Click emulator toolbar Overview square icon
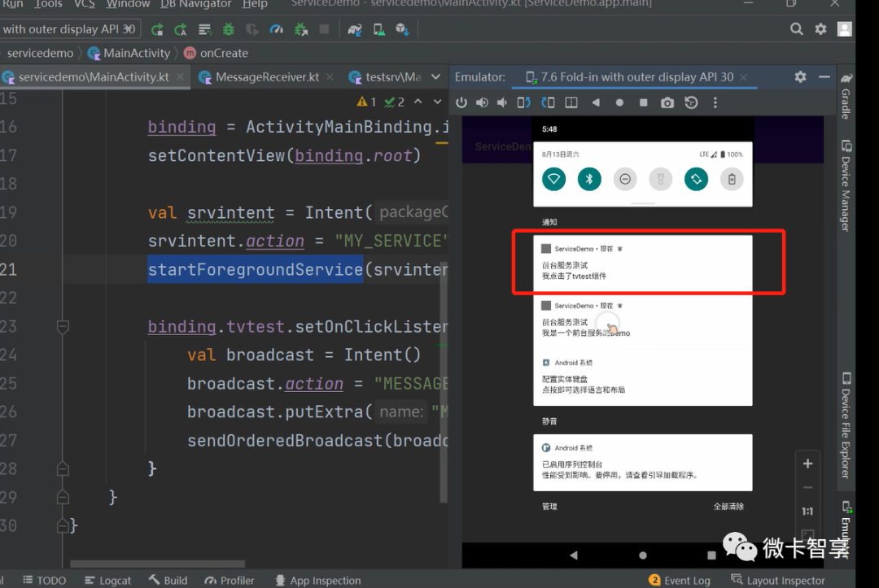The height and width of the screenshot is (588, 879). [x=644, y=102]
